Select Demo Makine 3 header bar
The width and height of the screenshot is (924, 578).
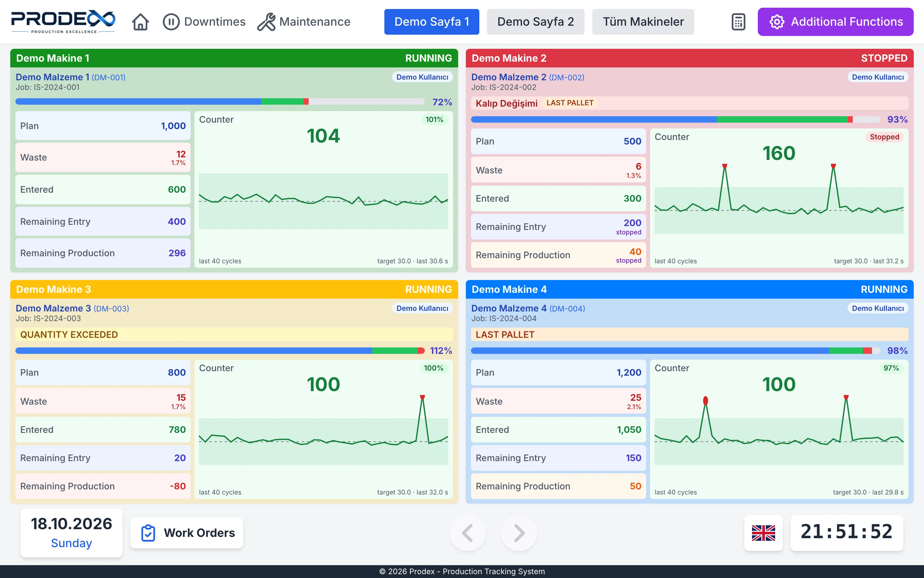point(234,289)
